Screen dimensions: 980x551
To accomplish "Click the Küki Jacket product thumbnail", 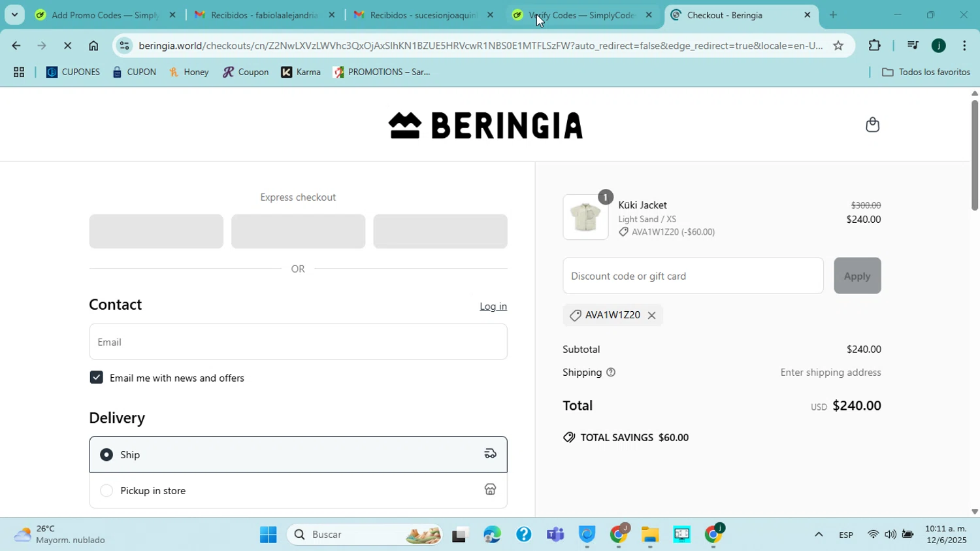I will (585, 217).
